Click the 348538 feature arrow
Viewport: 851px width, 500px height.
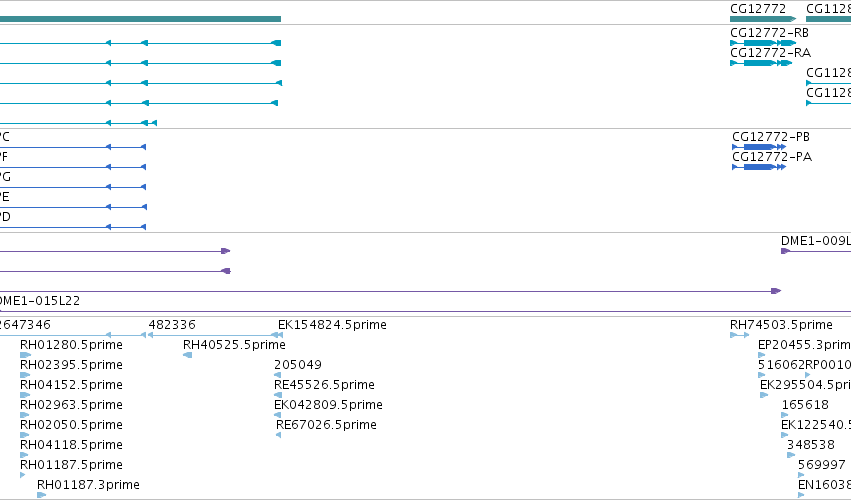[791, 455]
